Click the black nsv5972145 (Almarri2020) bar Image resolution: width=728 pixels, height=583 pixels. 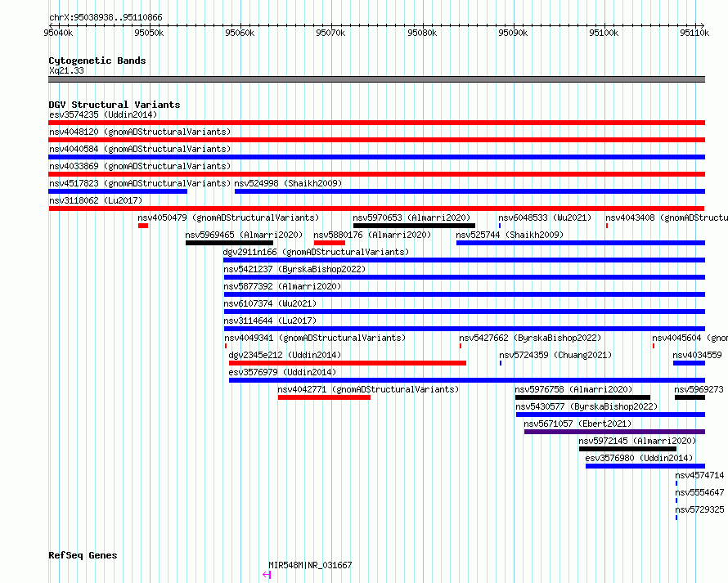(627, 449)
